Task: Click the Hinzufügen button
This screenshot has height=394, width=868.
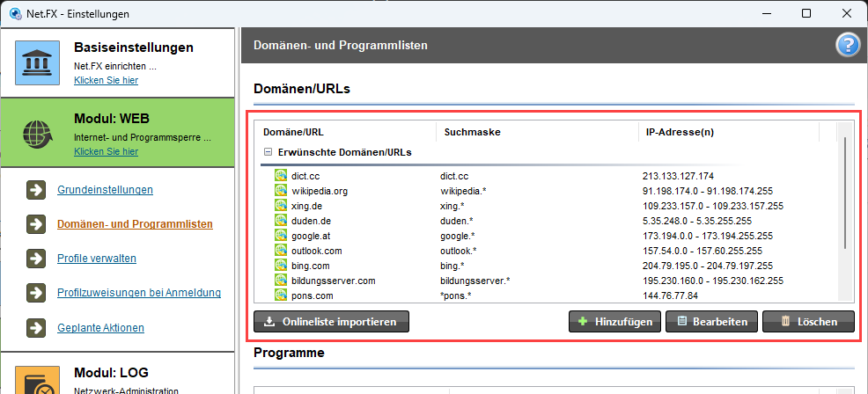Action: click(x=615, y=322)
